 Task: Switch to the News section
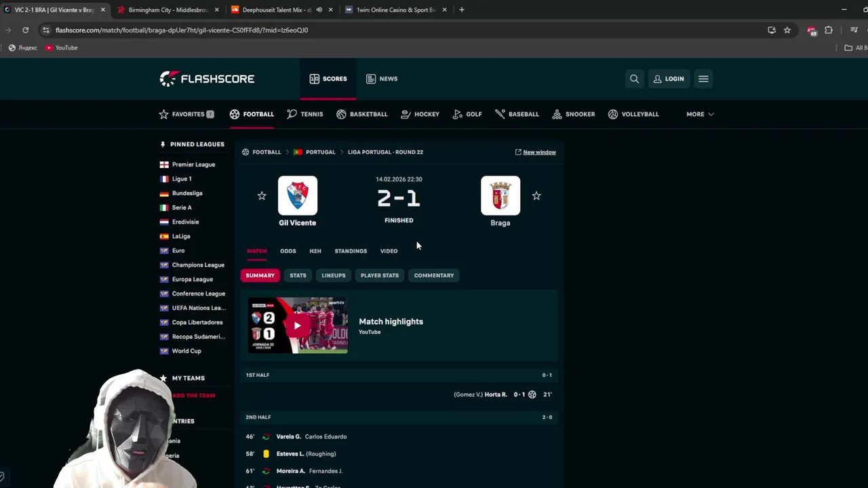[x=382, y=79]
